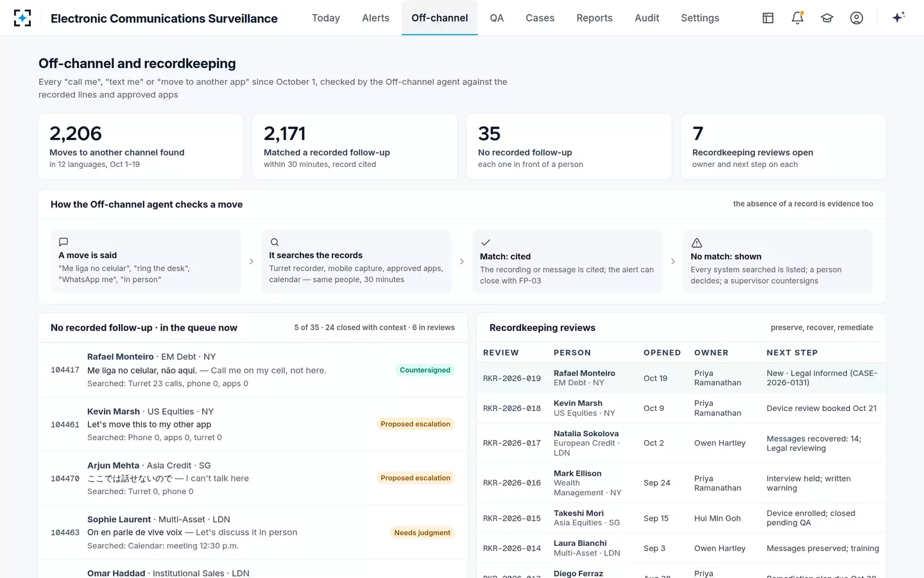Click Proposed escalation badge for Arjun Mehta
Image resolution: width=924 pixels, height=578 pixels.
pos(415,478)
